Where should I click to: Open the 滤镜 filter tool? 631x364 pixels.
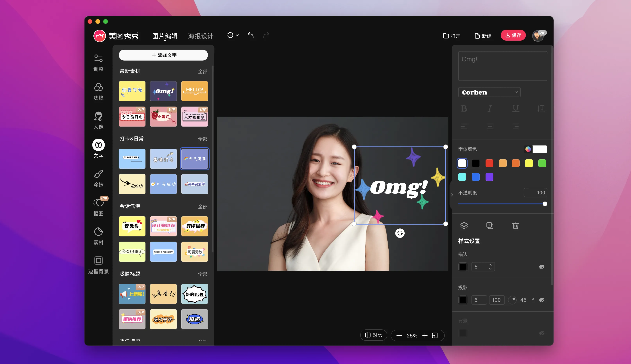click(x=98, y=91)
